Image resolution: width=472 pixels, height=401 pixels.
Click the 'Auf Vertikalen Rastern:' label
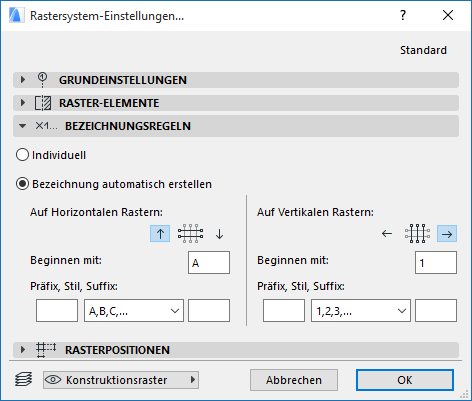(x=315, y=212)
